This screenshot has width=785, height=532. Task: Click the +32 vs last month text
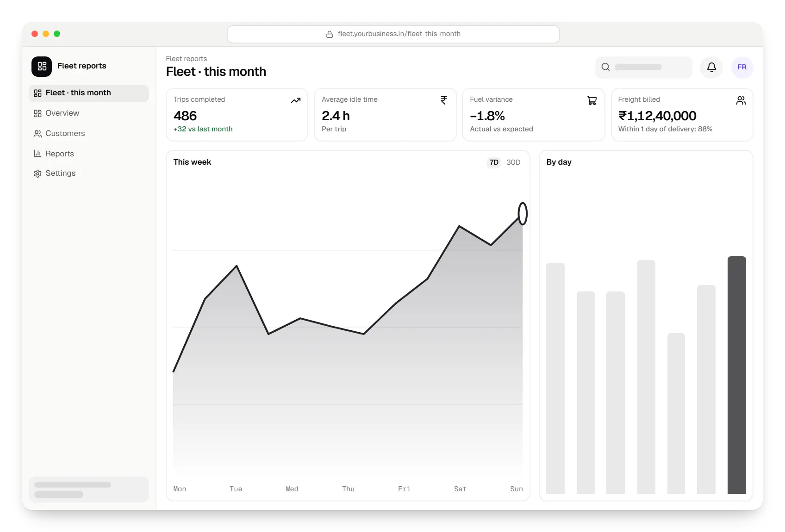203,129
